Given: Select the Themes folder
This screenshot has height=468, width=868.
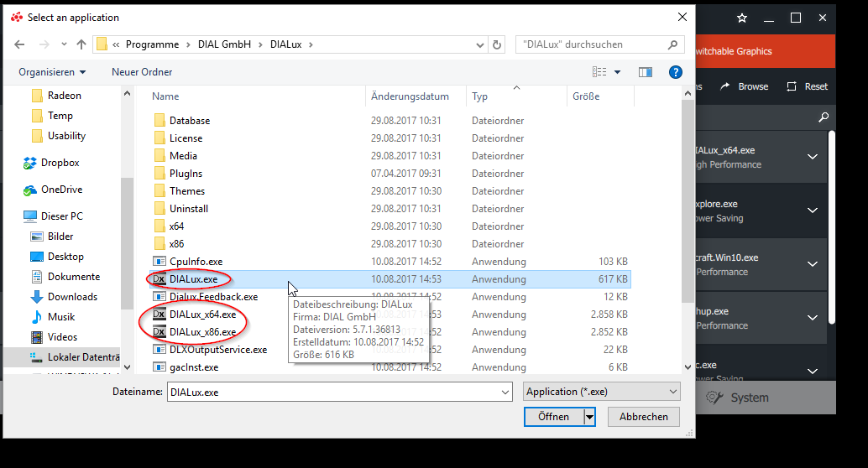Looking at the screenshot, I should click(x=179, y=191).
